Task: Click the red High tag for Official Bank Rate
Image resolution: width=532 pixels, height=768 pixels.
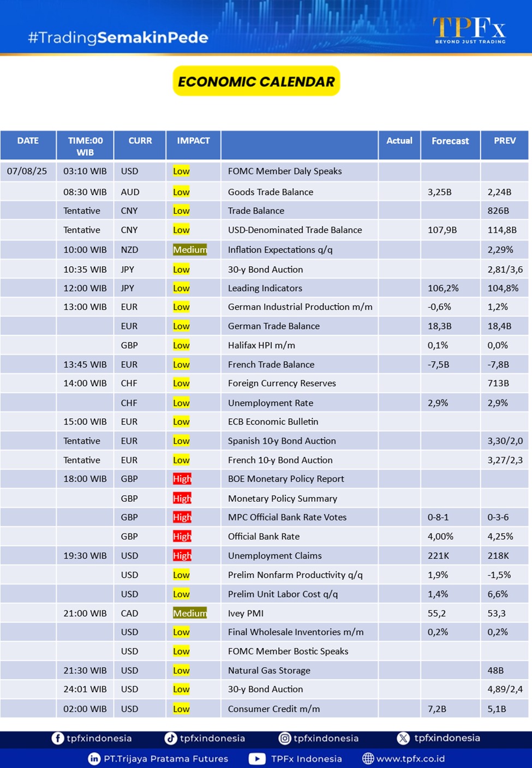Action: pos(182,536)
